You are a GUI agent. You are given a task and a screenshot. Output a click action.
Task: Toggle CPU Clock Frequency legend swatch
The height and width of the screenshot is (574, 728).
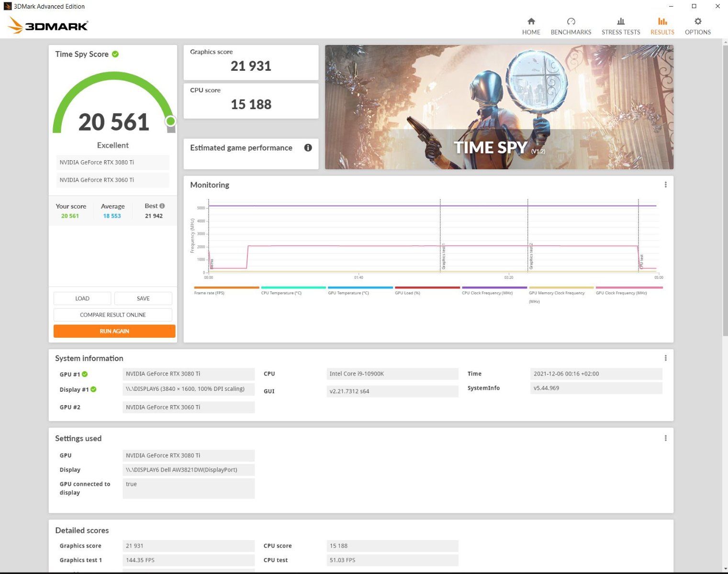(x=494, y=287)
